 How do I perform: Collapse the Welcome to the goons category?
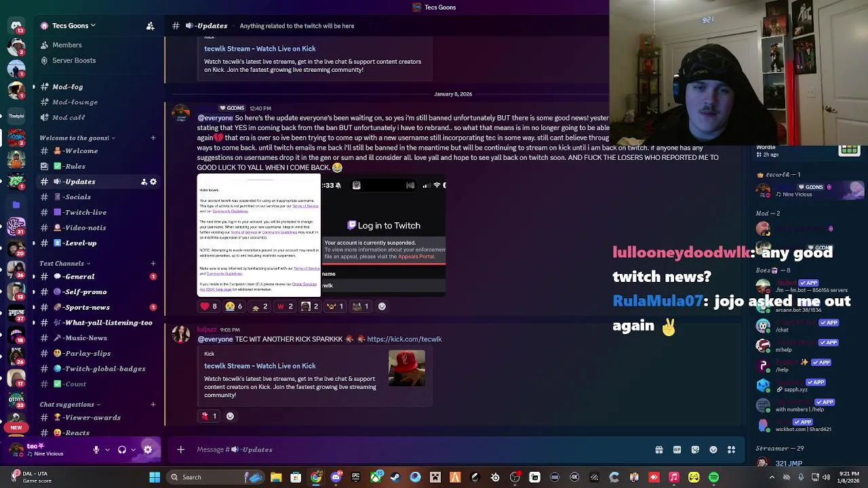tap(77, 138)
